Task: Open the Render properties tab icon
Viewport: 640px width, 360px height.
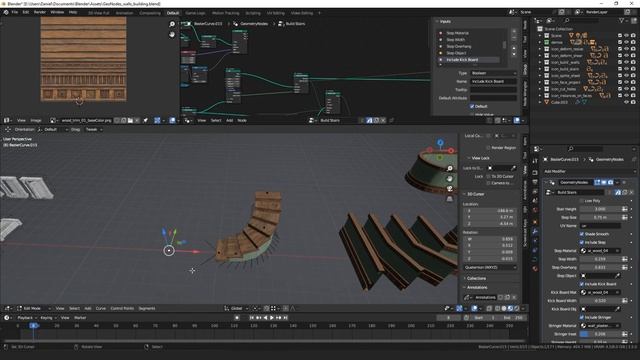Action: click(x=535, y=173)
